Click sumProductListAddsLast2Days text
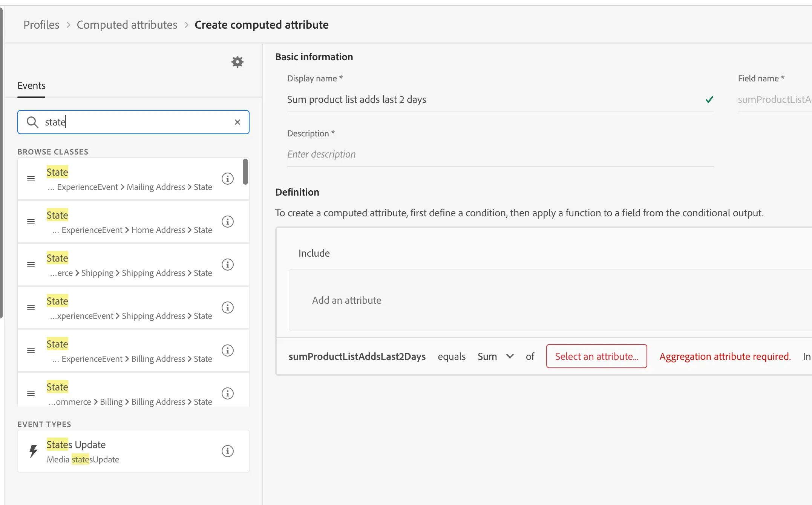Screen dimensions: 812x505 (x=357, y=357)
